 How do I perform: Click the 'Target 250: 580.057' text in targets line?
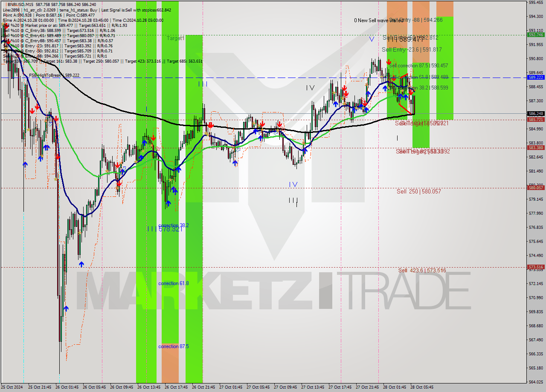[103, 61]
